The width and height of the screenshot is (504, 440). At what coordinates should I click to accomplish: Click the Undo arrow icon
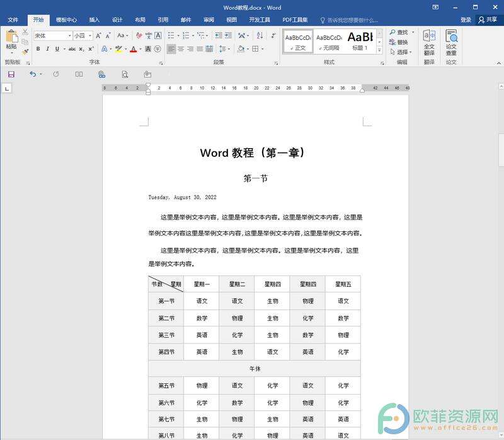[33, 74]
